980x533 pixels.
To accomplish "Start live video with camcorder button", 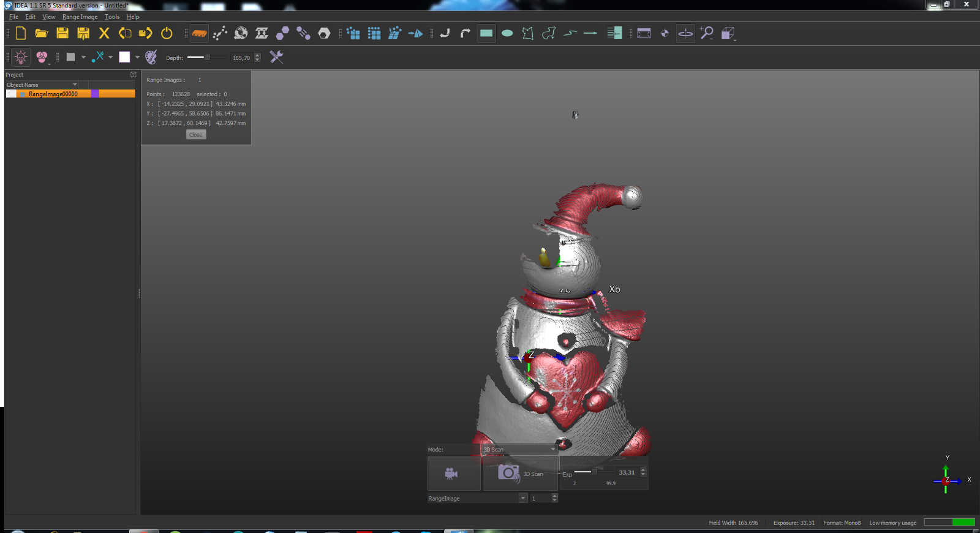I will 454,473.
